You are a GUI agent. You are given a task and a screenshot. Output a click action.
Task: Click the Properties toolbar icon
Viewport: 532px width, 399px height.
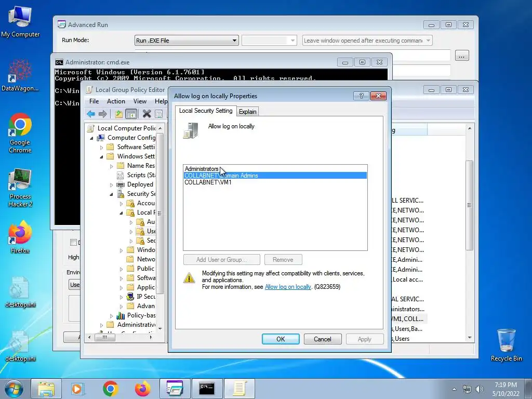(158, 114)
